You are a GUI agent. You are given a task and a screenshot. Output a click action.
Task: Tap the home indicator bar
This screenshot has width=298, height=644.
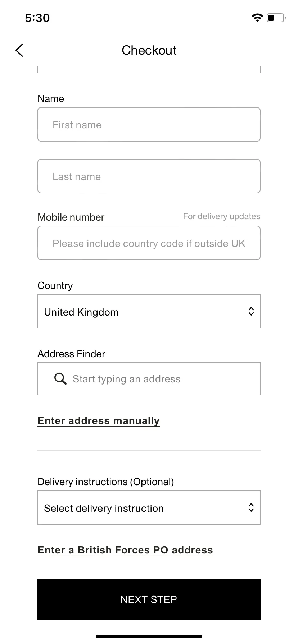pos(149,636)
